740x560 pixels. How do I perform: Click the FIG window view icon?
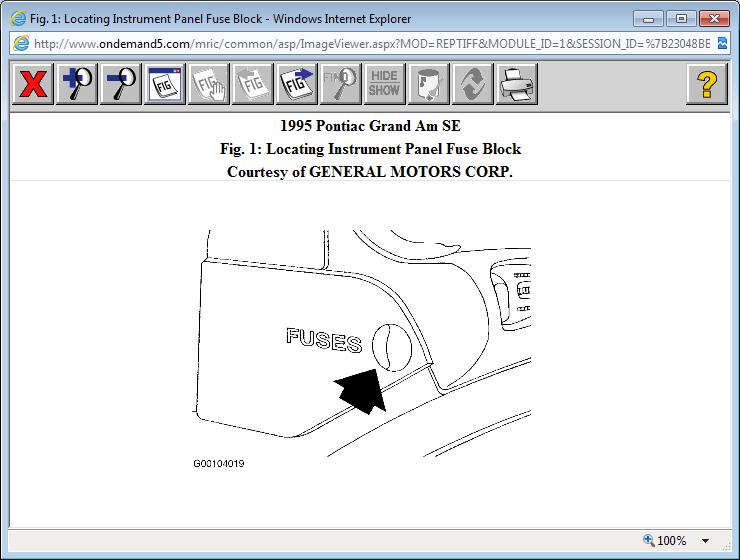tap(165, 84)
